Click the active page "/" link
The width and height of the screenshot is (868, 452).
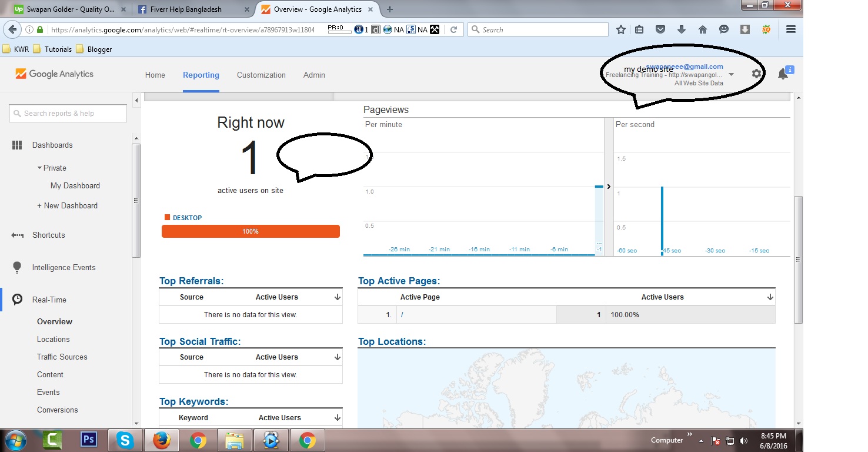click(402, 315)
